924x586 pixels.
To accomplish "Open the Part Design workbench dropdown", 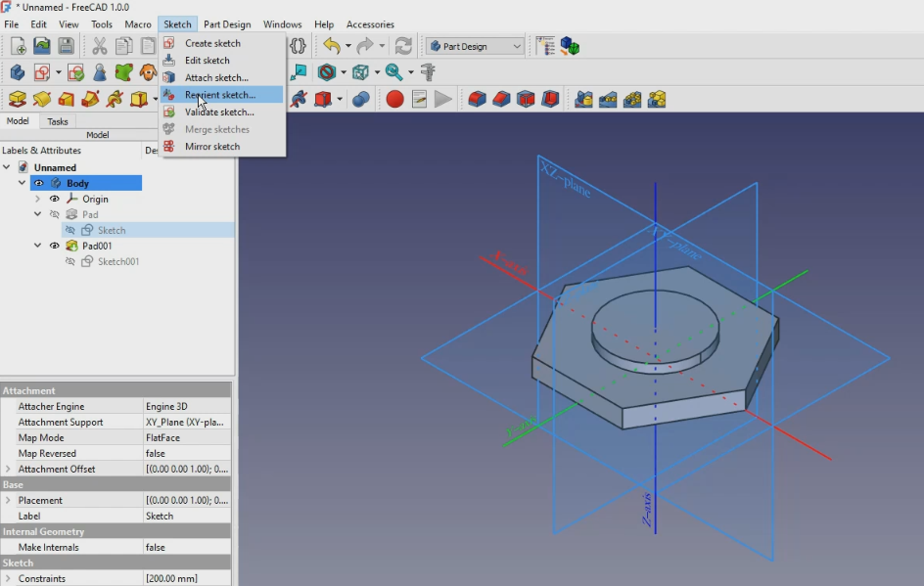I will tap(475, 45).
